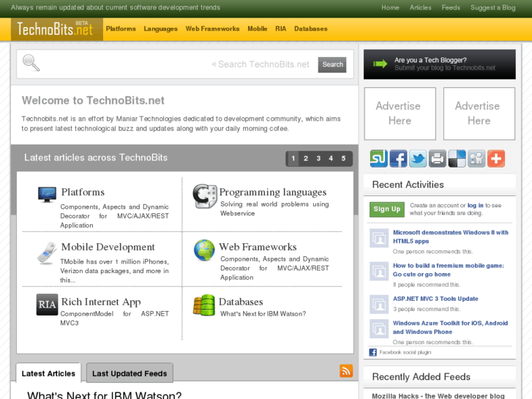Share via the StumbleUpon icon
Viewport: 532px width, 399px height.
point(378,159)
